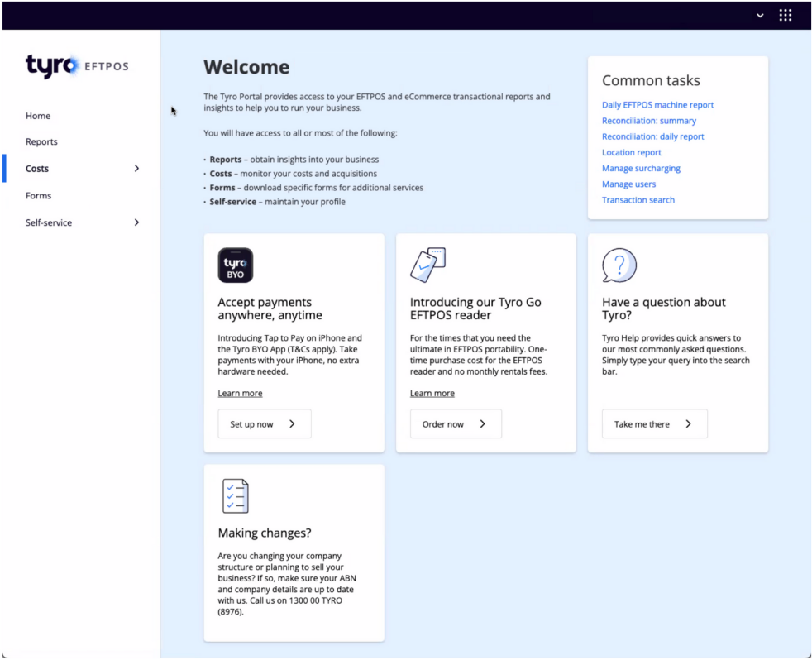Open the Daily EFTPOS machine report link
Image resolution: width=812 pixels, height=660 pixels.
tap(657, 105)
